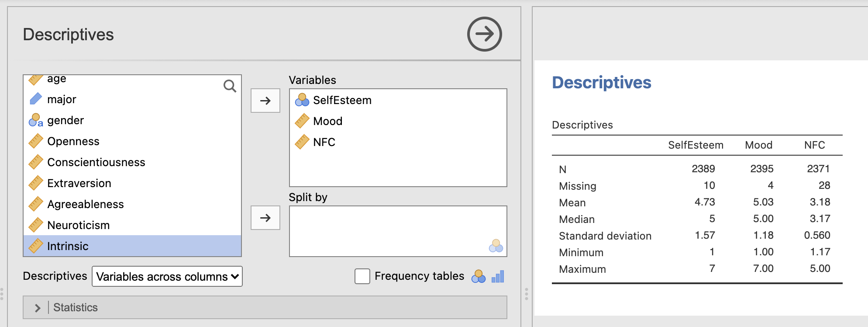Enable the Frequency tables checkbox
The image size is (868, 327).
click(x=362, y=276)
